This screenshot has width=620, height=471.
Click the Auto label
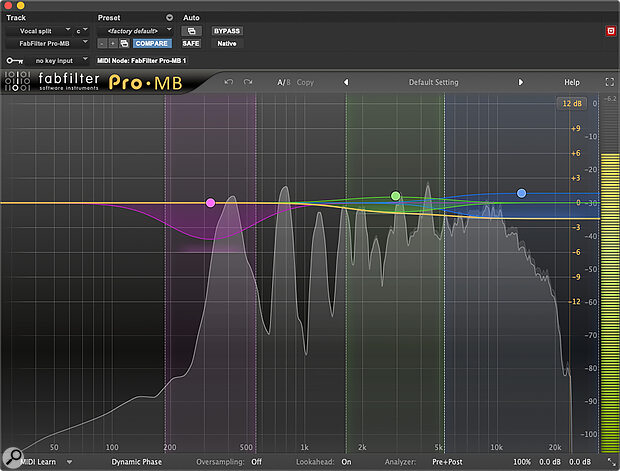click(191, 17)
